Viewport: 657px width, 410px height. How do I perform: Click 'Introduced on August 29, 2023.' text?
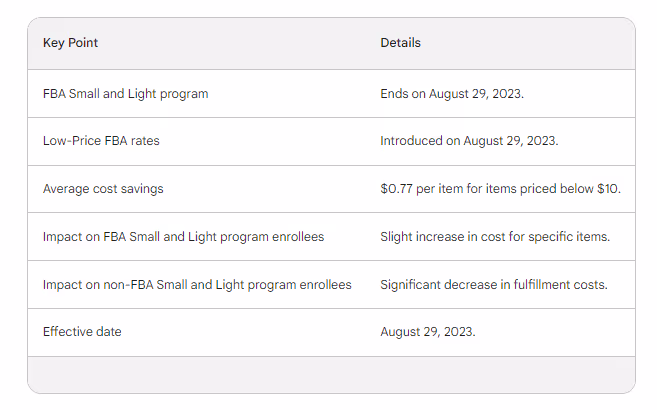coord(469,141)
